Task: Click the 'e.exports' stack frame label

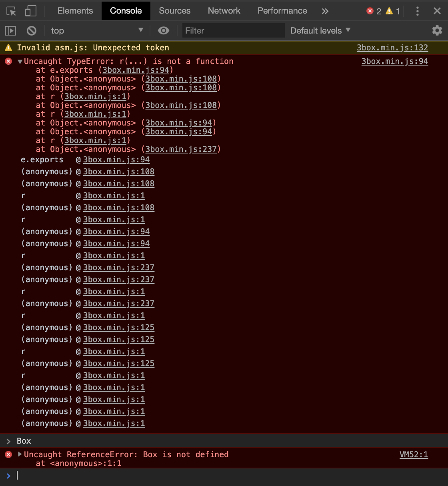Action: tap(42, 159)
